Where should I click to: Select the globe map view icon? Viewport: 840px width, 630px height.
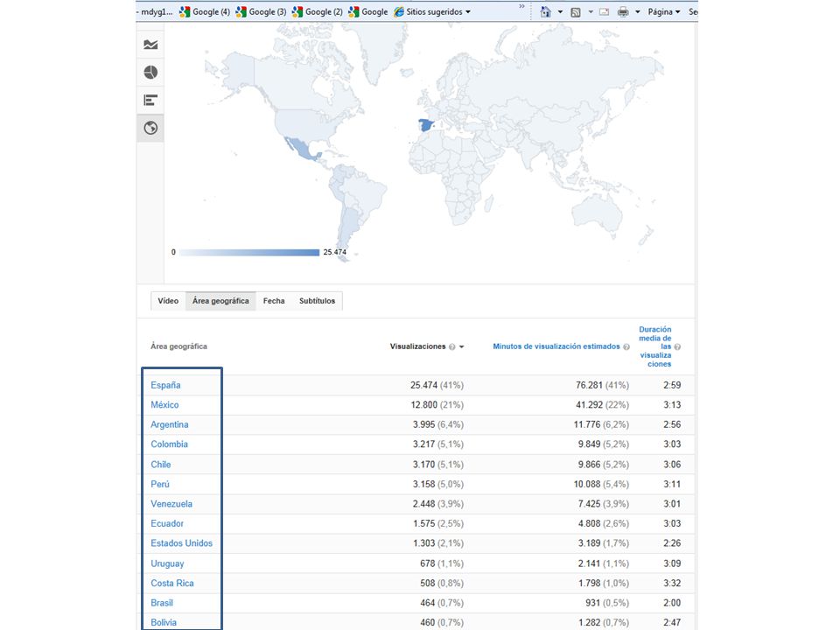coord(150,128)
